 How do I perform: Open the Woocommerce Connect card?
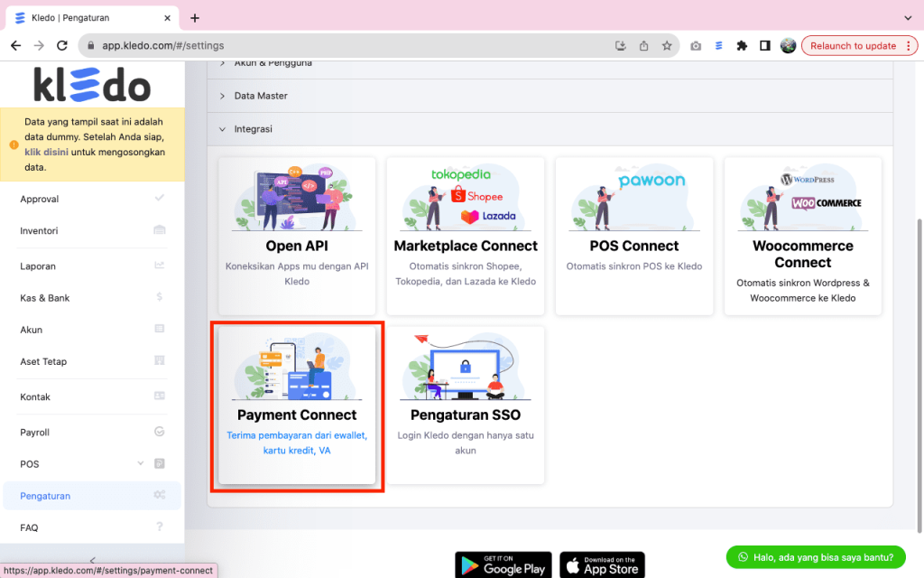(x=802, y=236)
